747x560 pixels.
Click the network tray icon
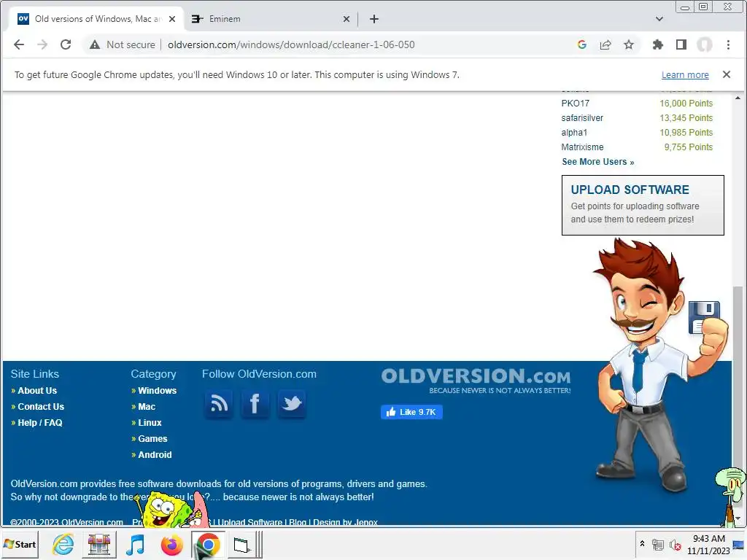point(658,545)
